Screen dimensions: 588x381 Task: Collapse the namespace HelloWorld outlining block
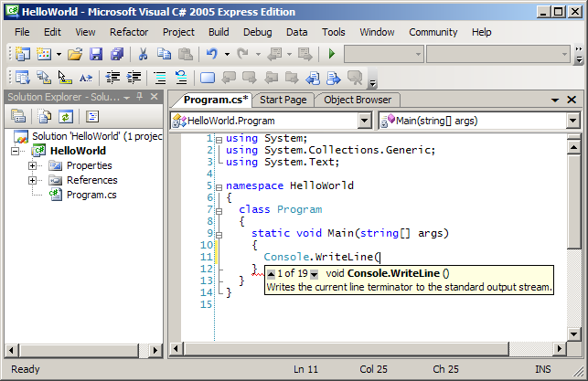tap(219, 187)
